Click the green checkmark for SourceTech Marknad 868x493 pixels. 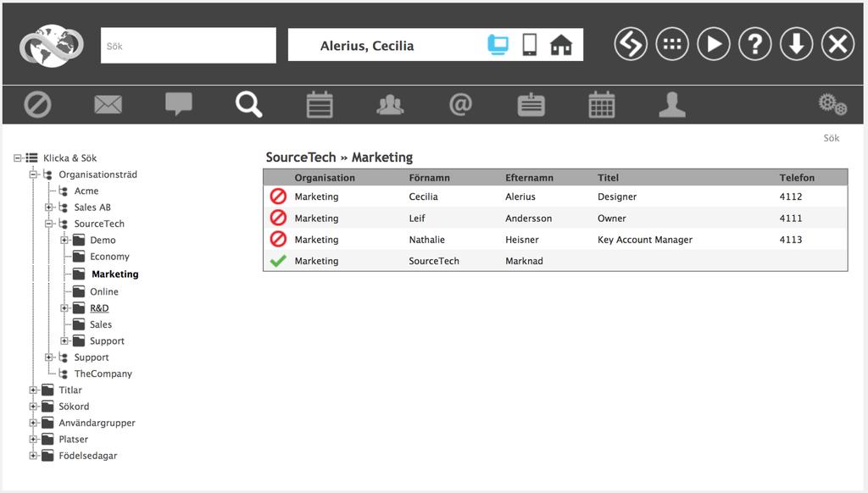click(278, 261)
